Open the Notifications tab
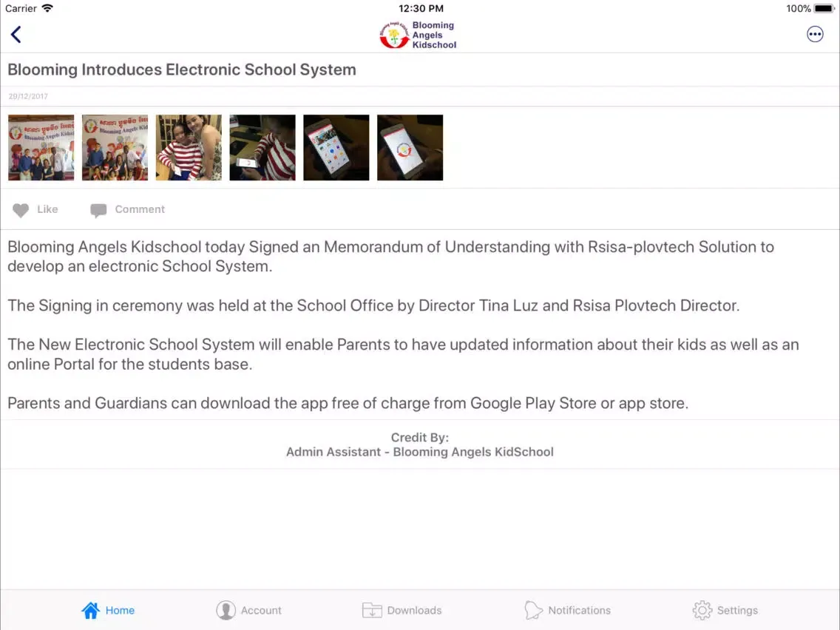Image resolution: width=840 pixels, height=630 pixels. click(567, 610)
